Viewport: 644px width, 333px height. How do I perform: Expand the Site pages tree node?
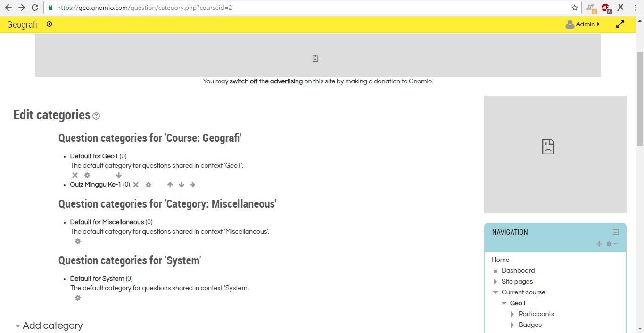(x=495, y=282)
